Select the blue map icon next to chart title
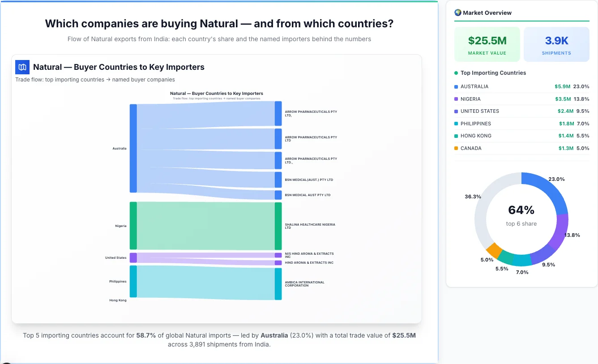Image resolution: width=598 pixels, height=364 pixels. click(22, 67)
